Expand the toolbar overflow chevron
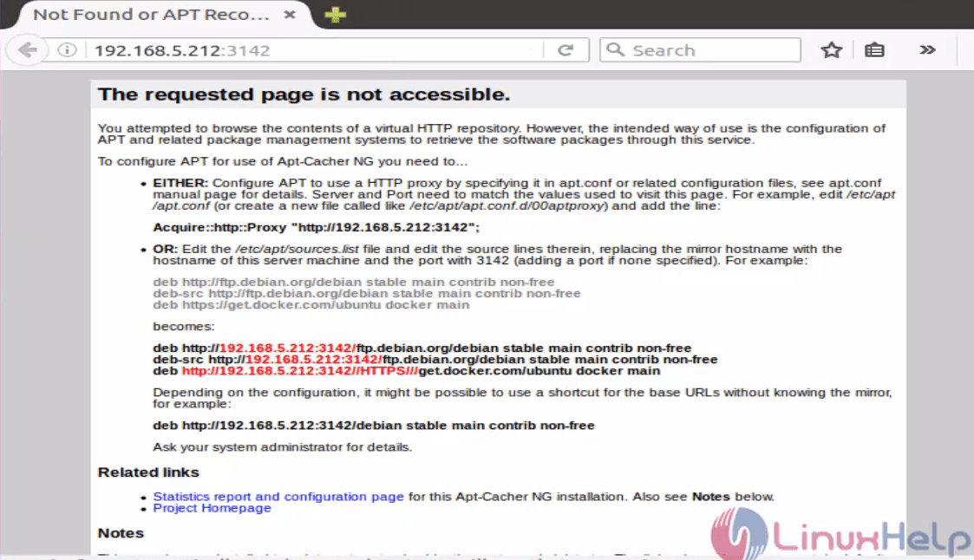 [x=927, y=49]
